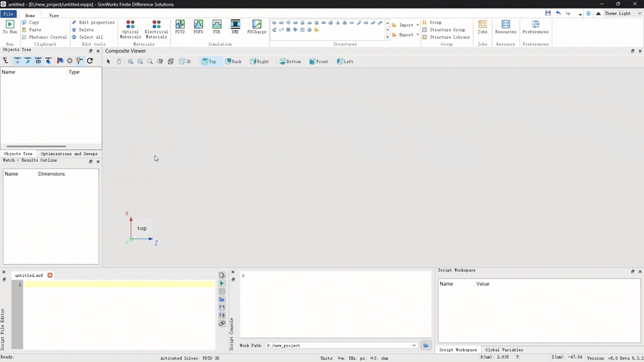This screenshot has width=644, height=362.
Task: Switch viewer to Front view
Action: pos(318,62)
